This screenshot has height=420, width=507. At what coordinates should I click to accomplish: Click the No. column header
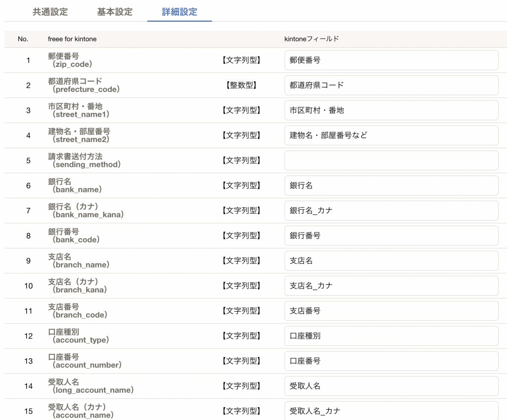click(23, 39)
